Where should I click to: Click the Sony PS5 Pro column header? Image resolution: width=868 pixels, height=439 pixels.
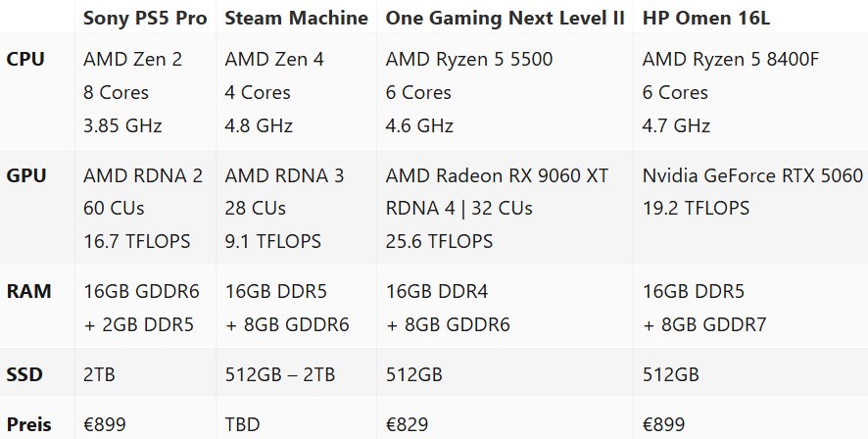point(147,18)
